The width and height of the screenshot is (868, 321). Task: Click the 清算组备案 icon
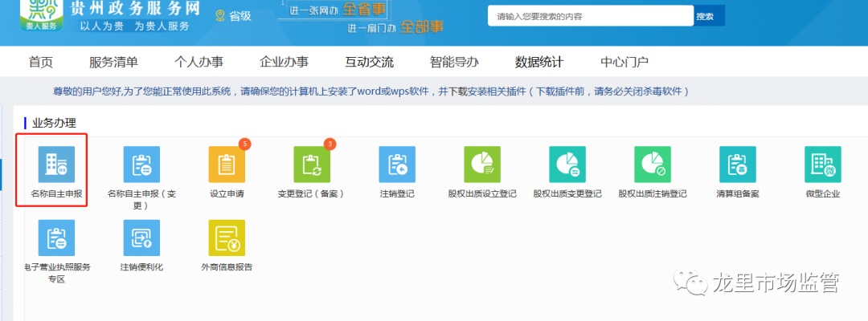737,165
